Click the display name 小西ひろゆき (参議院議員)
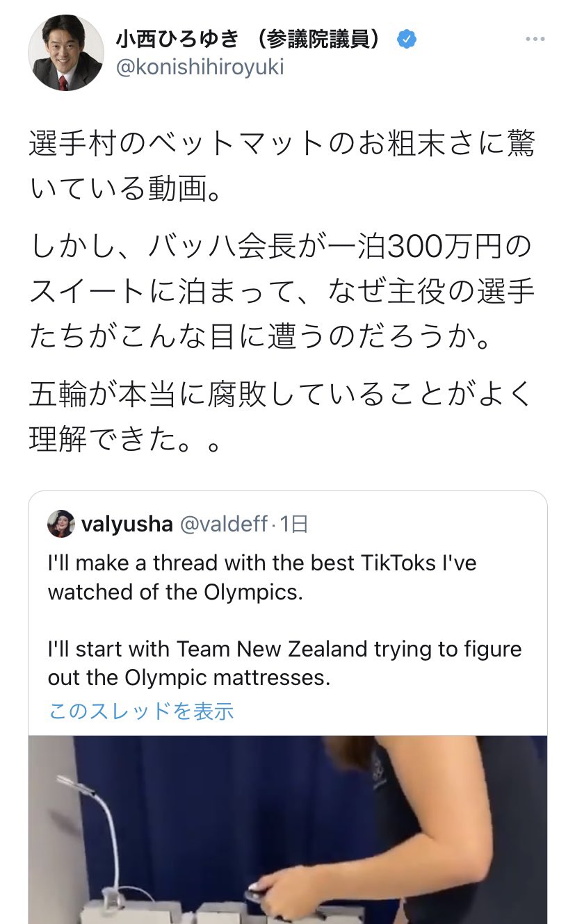 [x=250, y=40]
